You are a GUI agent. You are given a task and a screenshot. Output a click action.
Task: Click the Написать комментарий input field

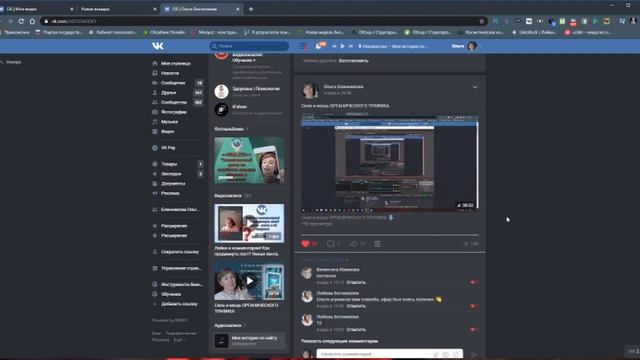coord(390,354)
